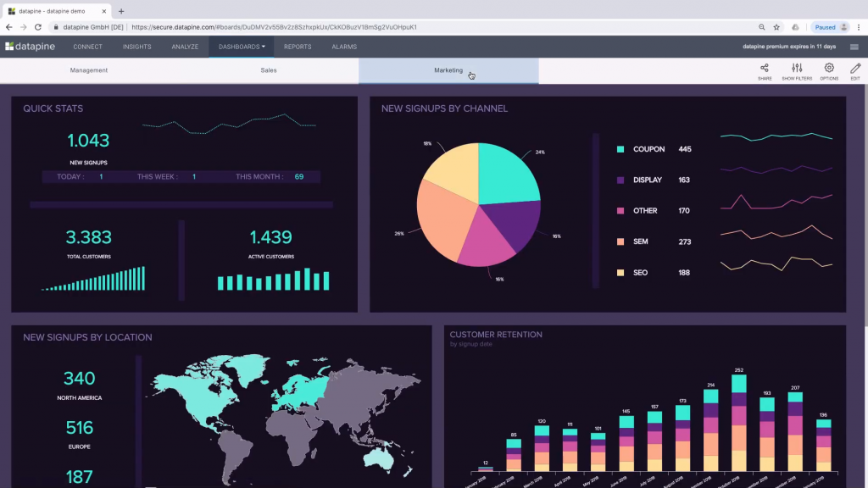
Task: Click the Share icon in the toolbar
Action: click(765, 69)
